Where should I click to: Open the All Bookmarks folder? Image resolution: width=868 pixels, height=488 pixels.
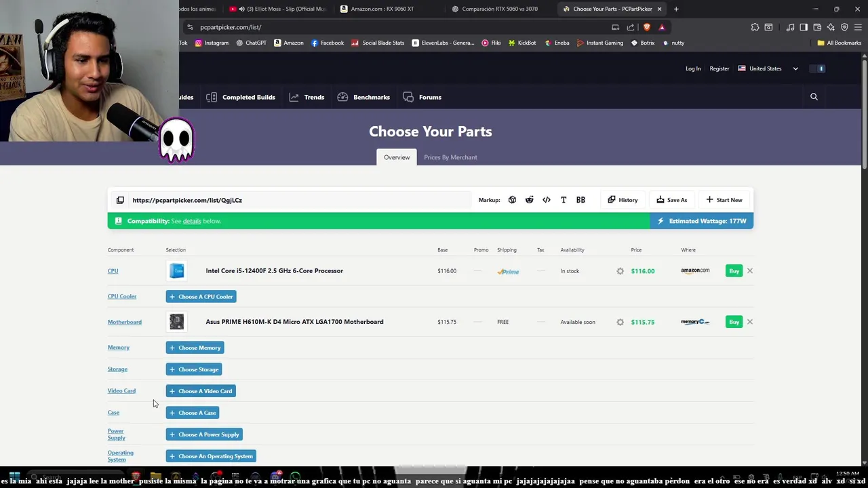[840, 43]
